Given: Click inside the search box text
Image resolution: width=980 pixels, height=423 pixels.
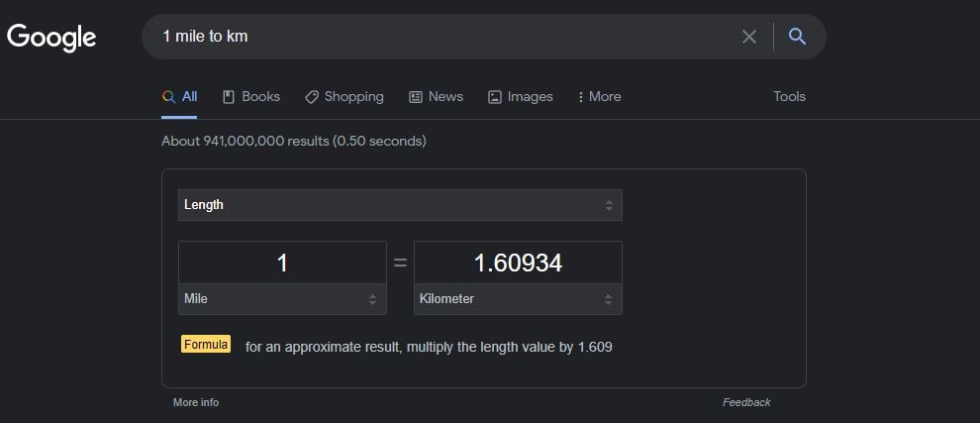Looking at the screenshot, I should [x=206, y=37].
